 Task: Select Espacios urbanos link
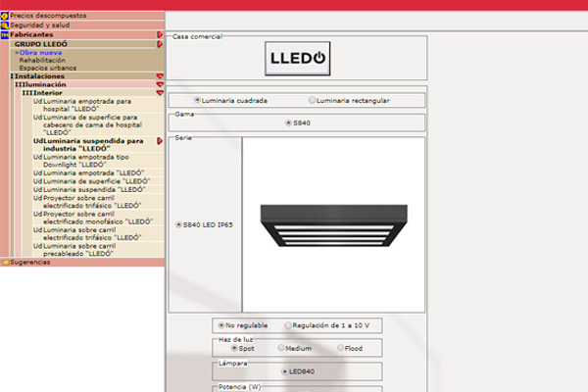coord(48,68)
